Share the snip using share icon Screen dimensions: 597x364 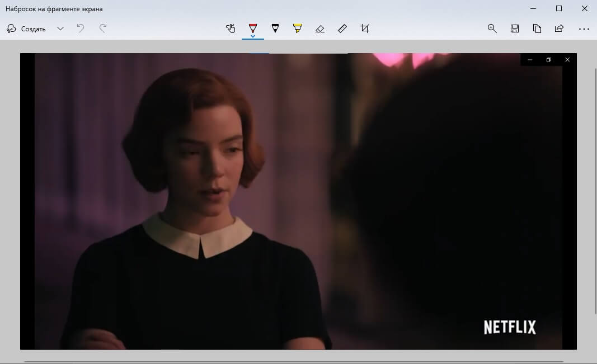coord(559,29)
